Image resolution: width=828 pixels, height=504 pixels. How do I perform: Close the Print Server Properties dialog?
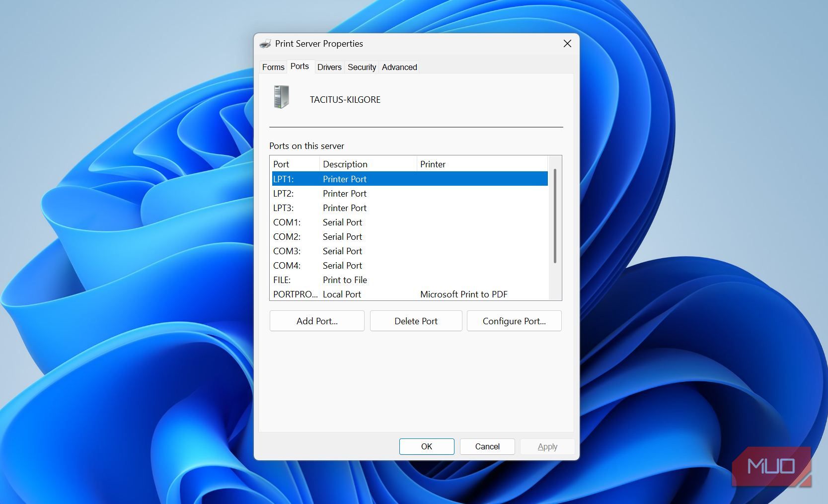coord(567,44)
